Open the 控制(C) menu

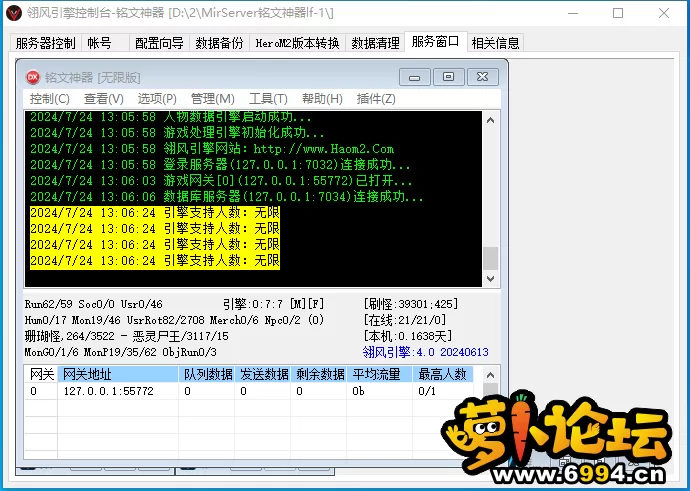[50, 99]
